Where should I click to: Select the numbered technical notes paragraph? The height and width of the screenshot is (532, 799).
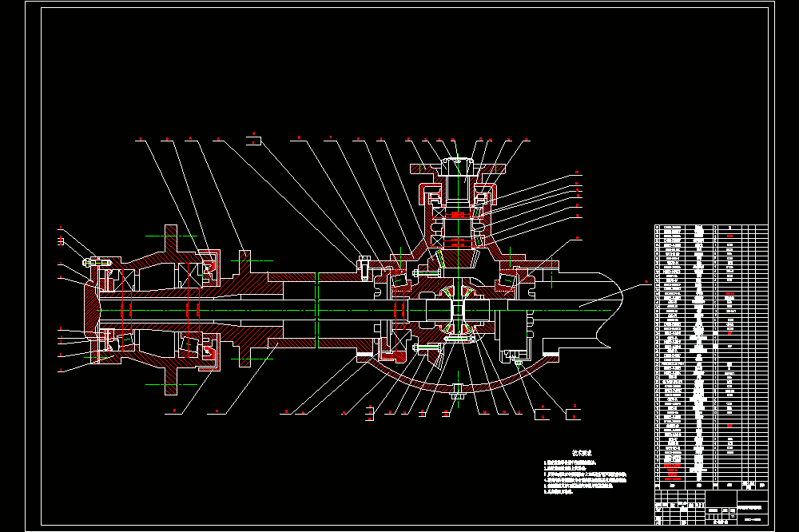click(585, 478)
